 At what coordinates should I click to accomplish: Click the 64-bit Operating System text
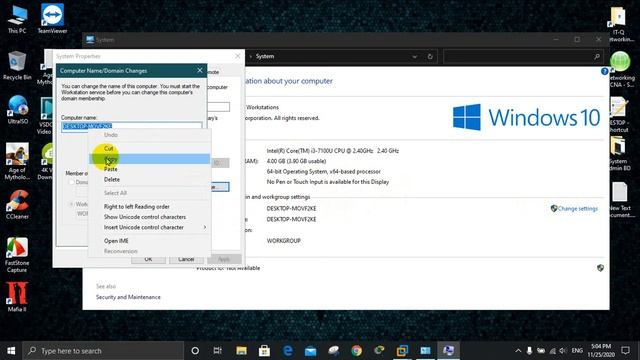(324, 171)
